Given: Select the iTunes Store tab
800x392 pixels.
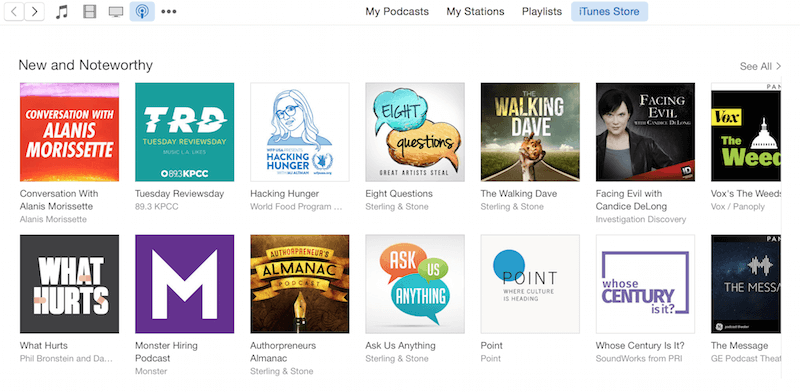Looking at the screenshot, I should click(609, 11).
